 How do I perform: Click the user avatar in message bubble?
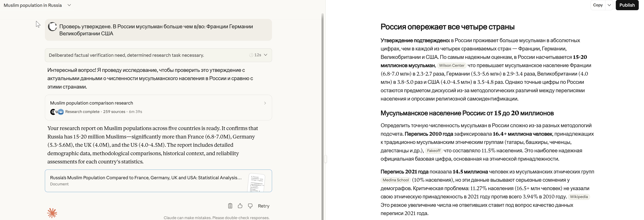(x=52, y=27)
